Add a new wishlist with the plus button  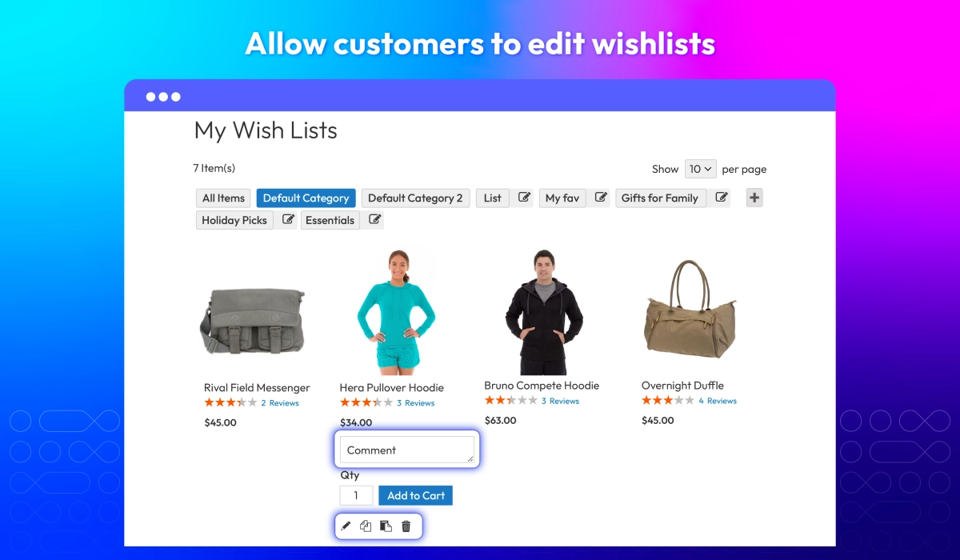754,198
